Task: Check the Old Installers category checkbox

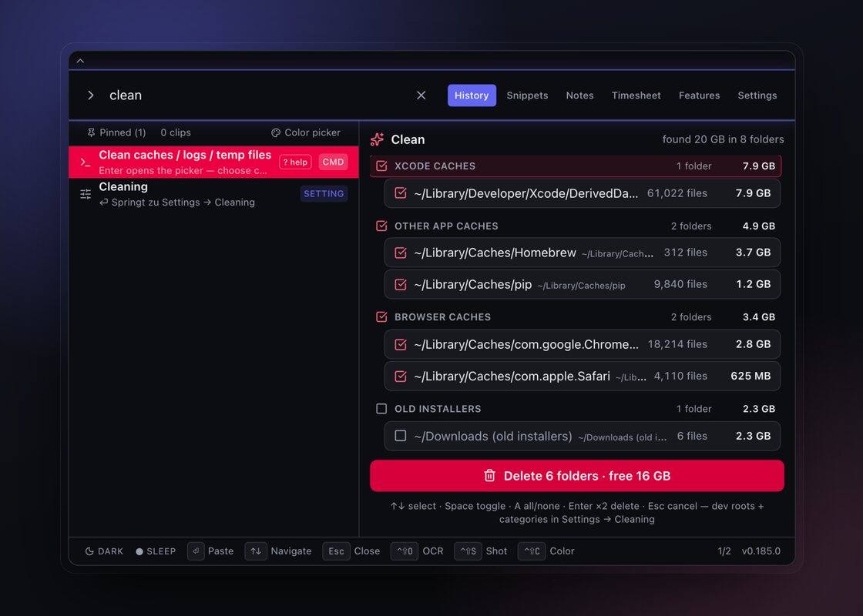Action: 381,409
